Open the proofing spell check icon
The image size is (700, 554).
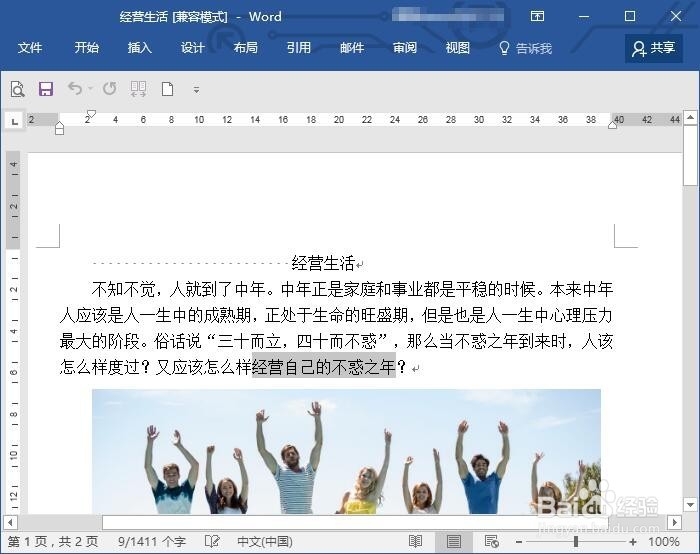pyautogui.click(x=212, y=542)
